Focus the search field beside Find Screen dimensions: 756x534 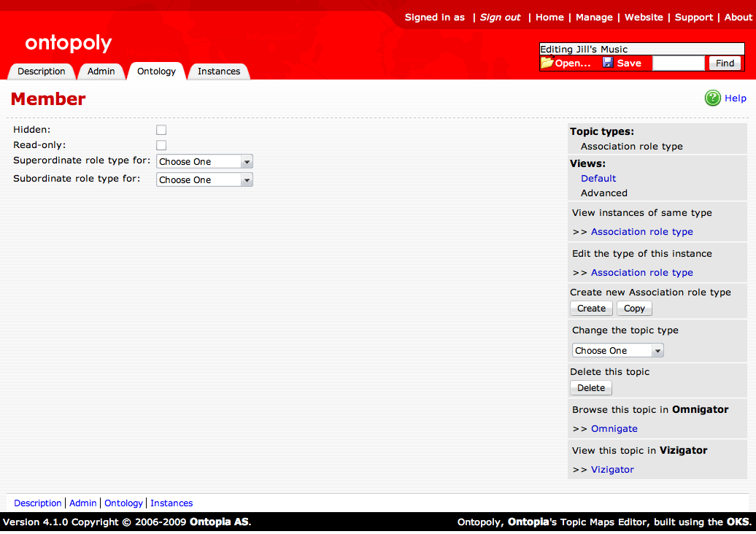pyautogui.click(x=678, y=63)
